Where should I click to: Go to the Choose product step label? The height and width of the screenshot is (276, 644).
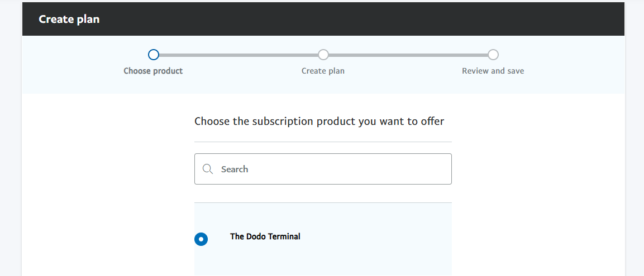coord(153,71)
